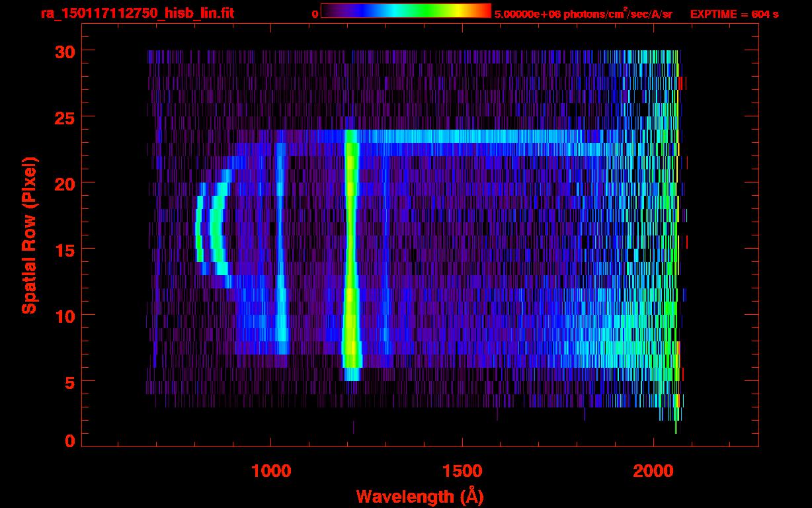Select the 5.00000e+06 photons units label
This screenshot has height=508, width=812.
click(583, 14)
